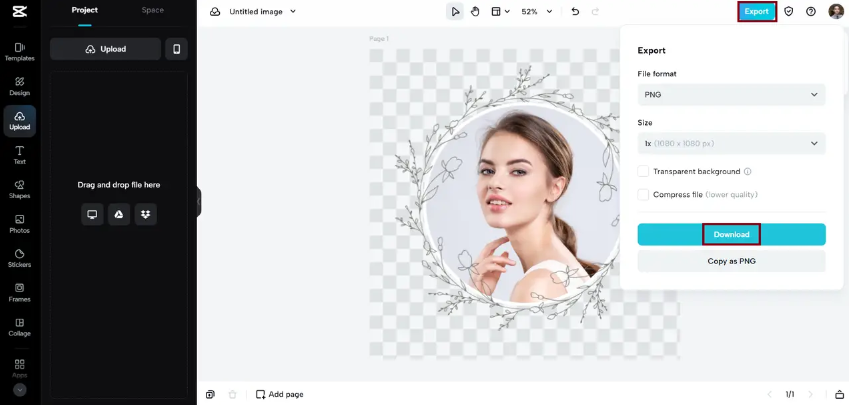Open the Templates panel in sidebar

point(19,51)
